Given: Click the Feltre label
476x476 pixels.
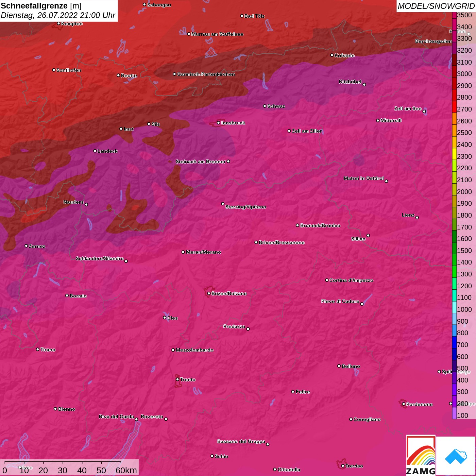Looking at the screenshot, I should [x=303, y=392].
